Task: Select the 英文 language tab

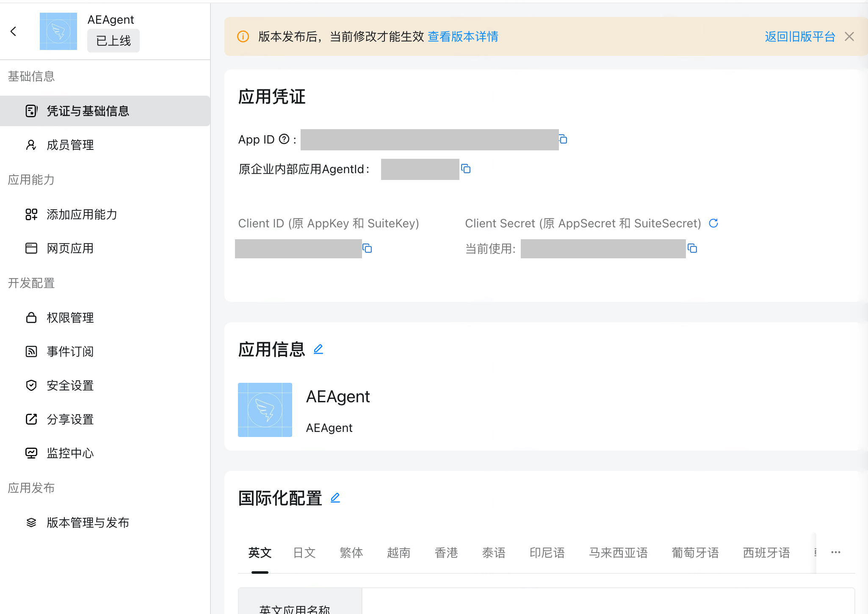Action: [x=260, y=553]
